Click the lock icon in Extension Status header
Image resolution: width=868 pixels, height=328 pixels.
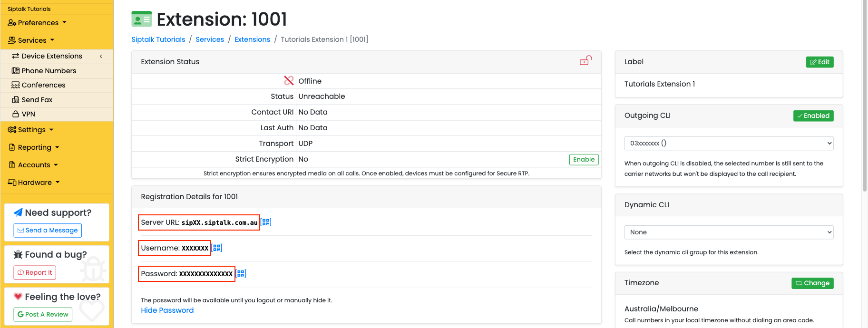tap(585, 60)
